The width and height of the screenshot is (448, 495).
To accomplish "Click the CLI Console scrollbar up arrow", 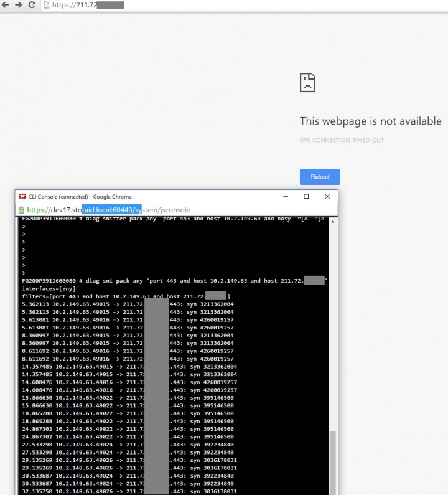I will click(332, 222).
